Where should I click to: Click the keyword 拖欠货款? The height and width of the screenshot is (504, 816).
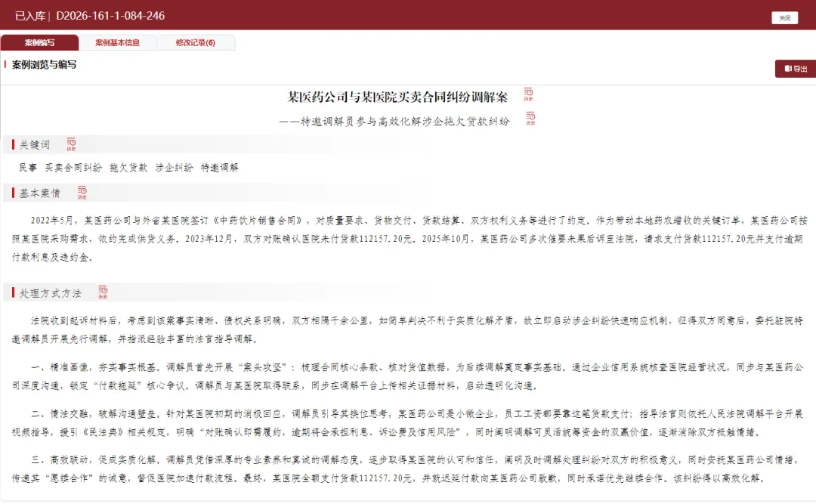(x=128, y=168)
